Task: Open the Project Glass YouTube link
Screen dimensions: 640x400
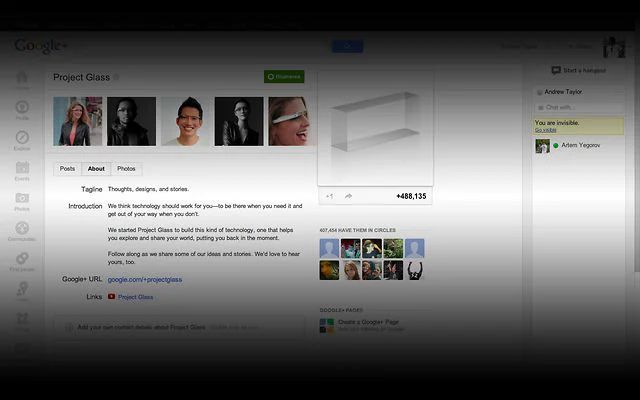Action: tap(136, 297)
